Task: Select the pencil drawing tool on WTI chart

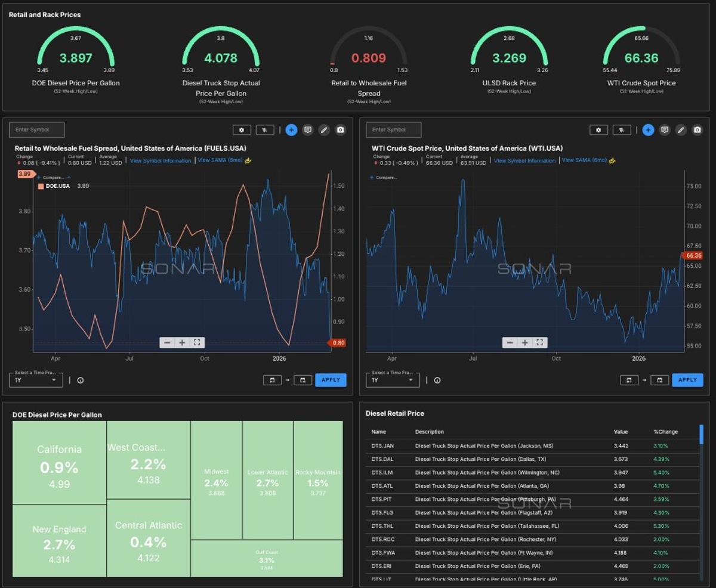Action: click(681, 129)
